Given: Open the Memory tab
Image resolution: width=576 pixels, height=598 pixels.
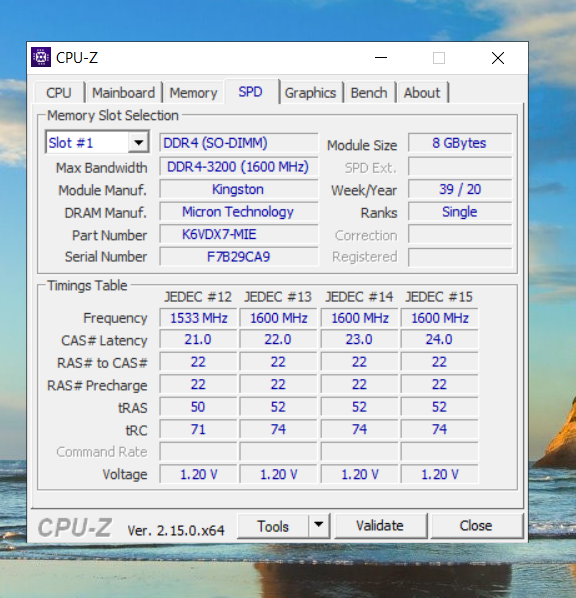Looking at the screenshot, I should point(193,93).
